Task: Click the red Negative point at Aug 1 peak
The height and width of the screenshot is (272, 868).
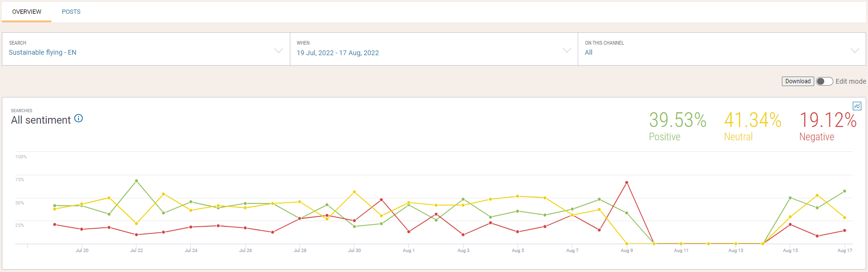Action: click(382, 200)
